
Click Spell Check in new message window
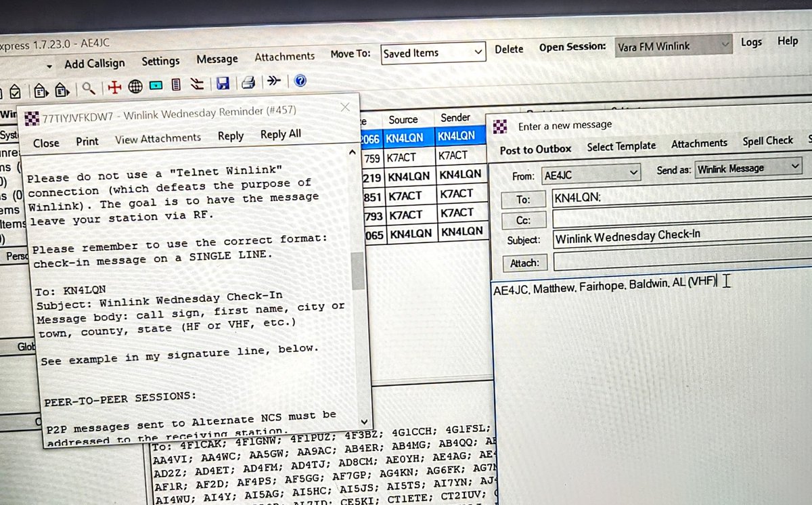[768, 141]
